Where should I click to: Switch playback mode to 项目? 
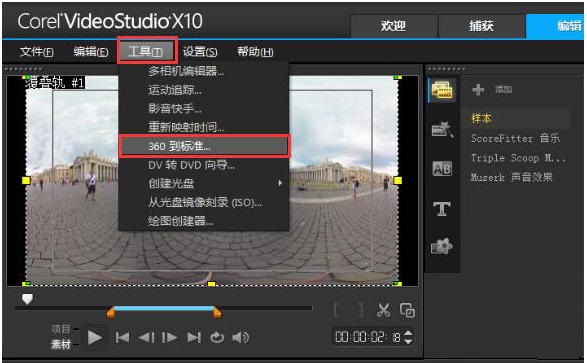(61, 329)
